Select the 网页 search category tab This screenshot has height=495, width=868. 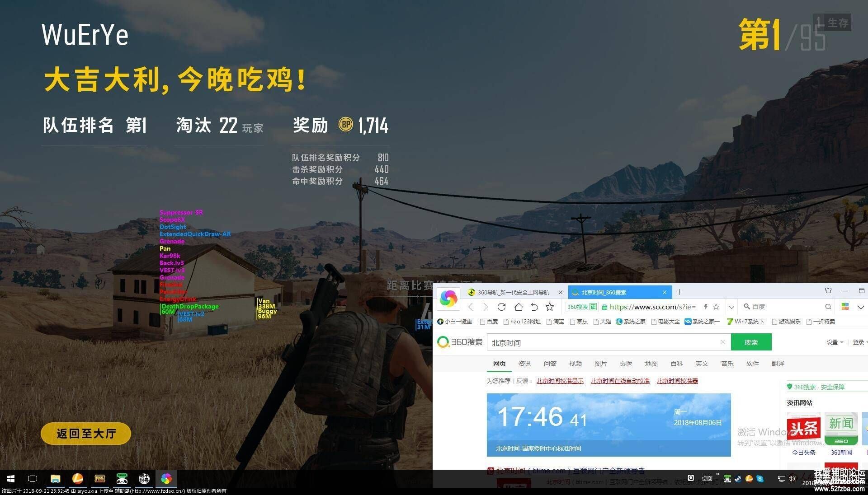click(x=499, y=364)
